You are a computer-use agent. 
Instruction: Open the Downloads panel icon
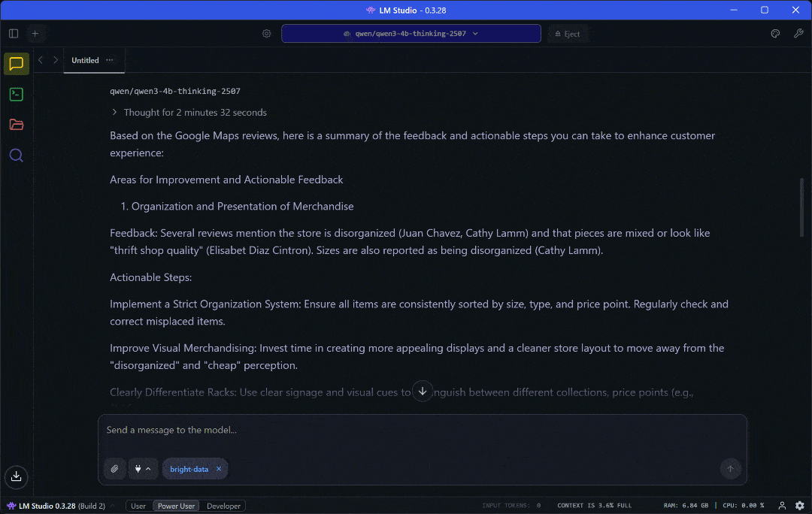click(x=16, y=477)
